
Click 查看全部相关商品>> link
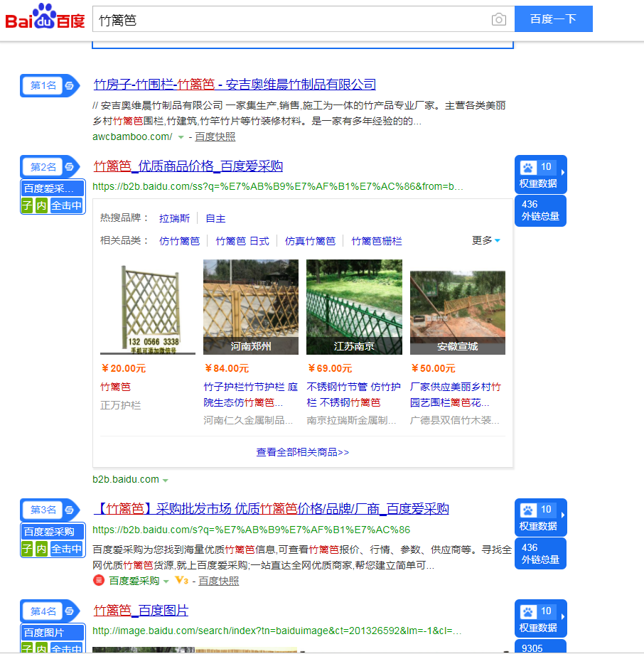[303, 452]
